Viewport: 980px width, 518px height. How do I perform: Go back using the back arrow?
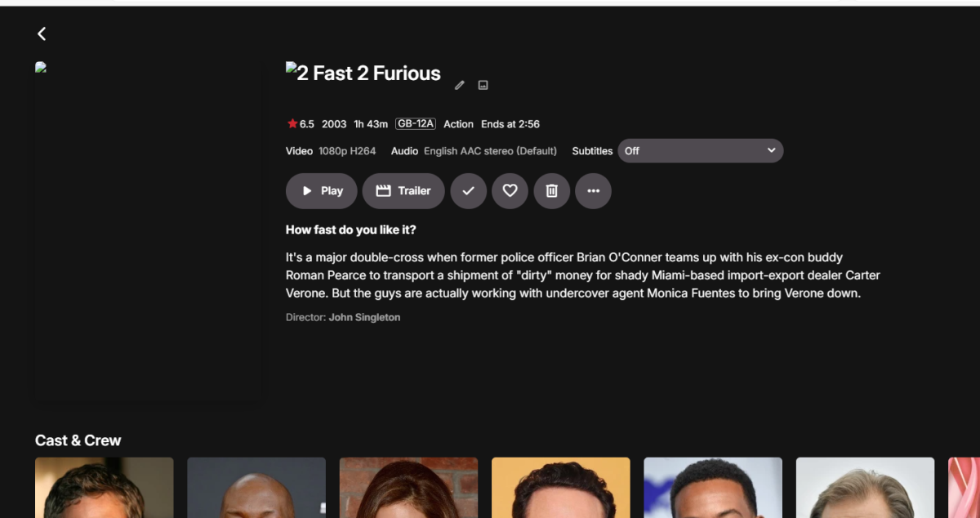tap(42, 33)
